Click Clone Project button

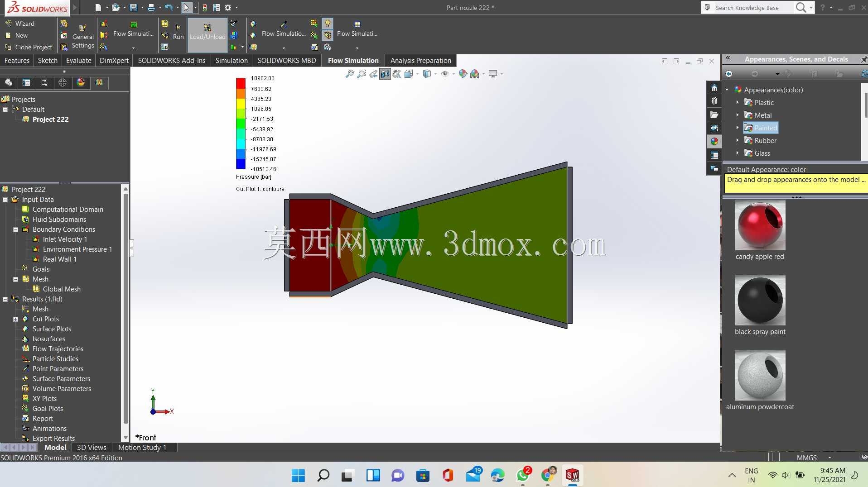coord(29,47)
